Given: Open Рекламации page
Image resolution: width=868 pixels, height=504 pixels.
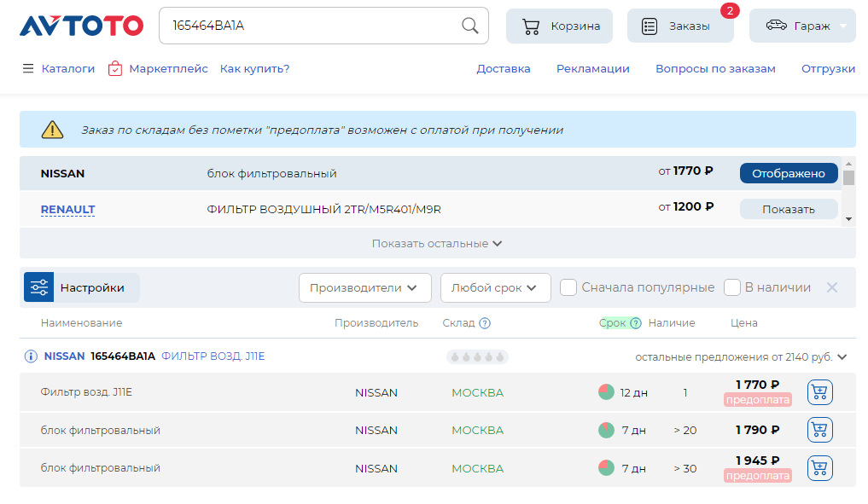Looking at the screenshot, I should coord(593,68).
